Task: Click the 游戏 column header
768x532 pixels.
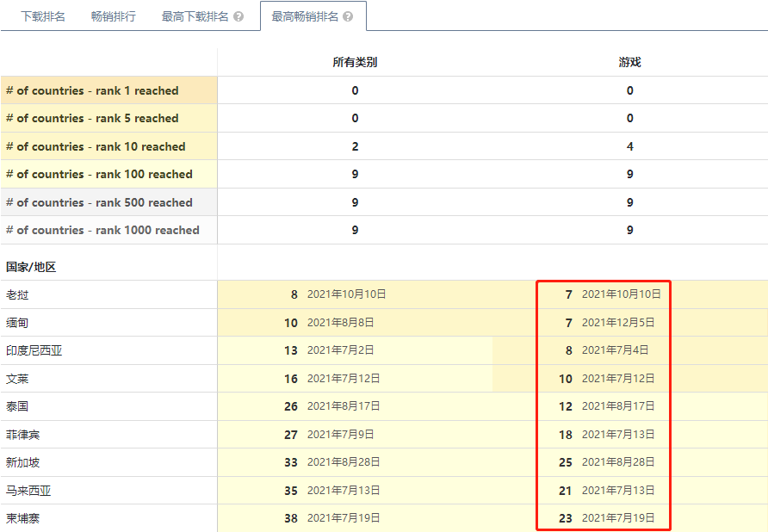Action: 629,62
